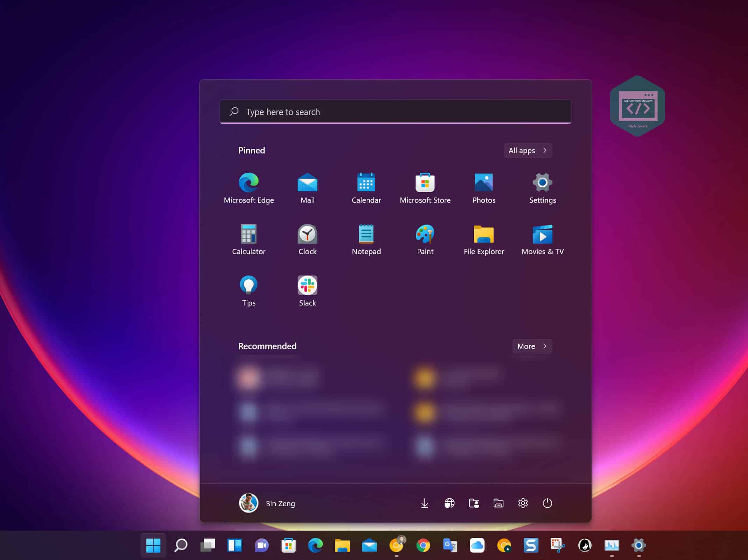Open the Clock app
This screenshot has height=560, width=748.
307,240
